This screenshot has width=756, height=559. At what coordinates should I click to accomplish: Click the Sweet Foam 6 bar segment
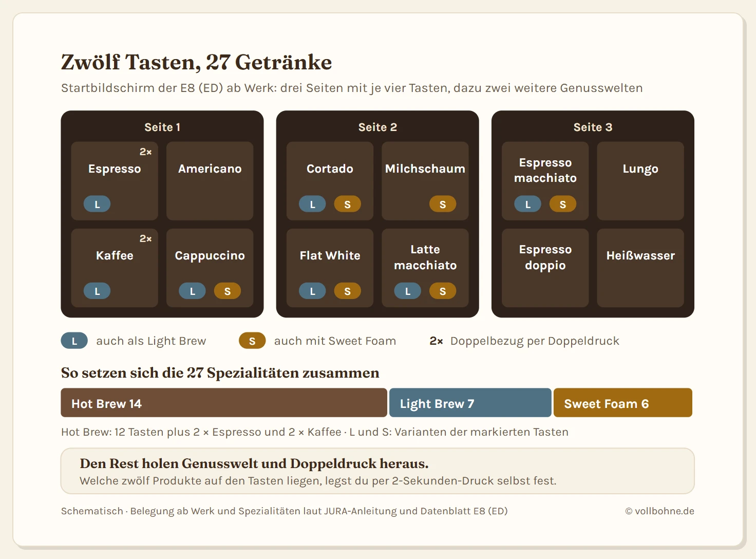pos(623,402)
